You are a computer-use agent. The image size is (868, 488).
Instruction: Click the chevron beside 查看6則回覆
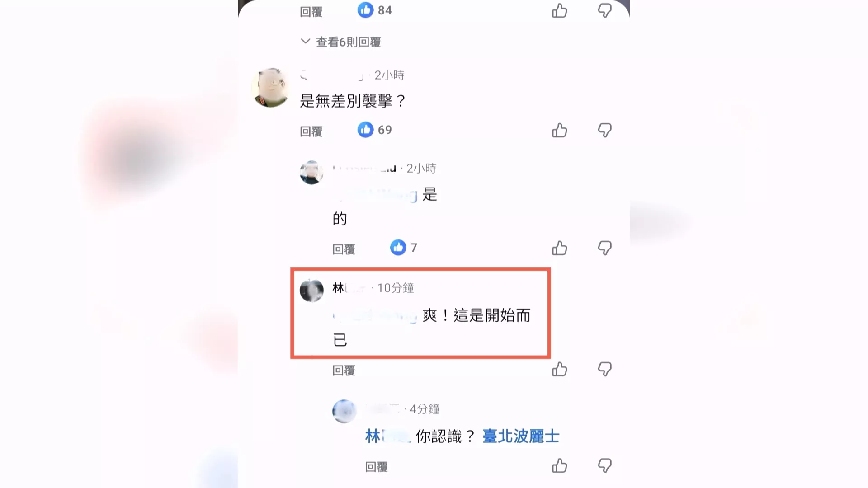tap(306, 42)
